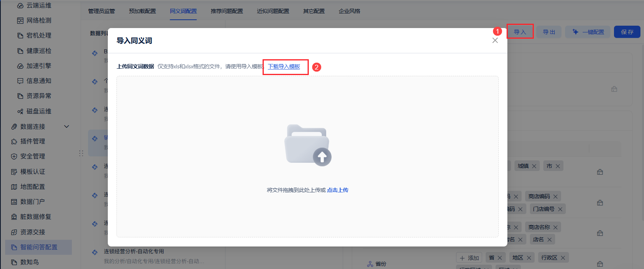The height and width of the screenshot is (269, 644).
Task: Click the 导出 button
Action: tap(549, 32)
